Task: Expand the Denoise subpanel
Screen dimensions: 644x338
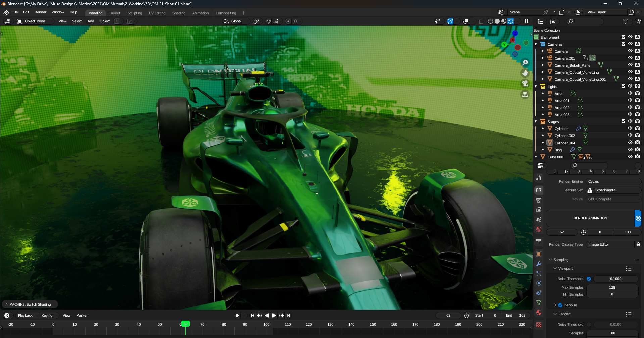Action: point(555,305)
